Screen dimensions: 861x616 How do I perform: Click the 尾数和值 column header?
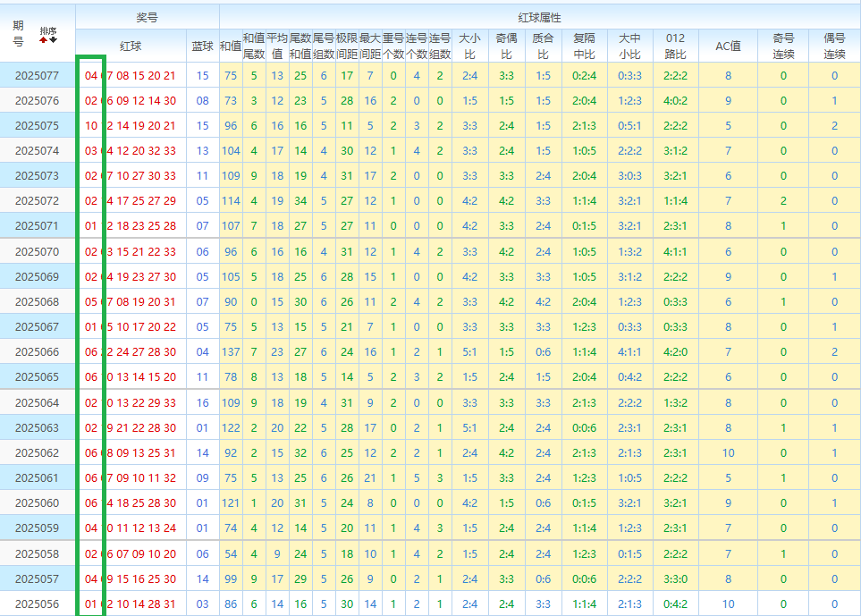[x=300, y=46]
